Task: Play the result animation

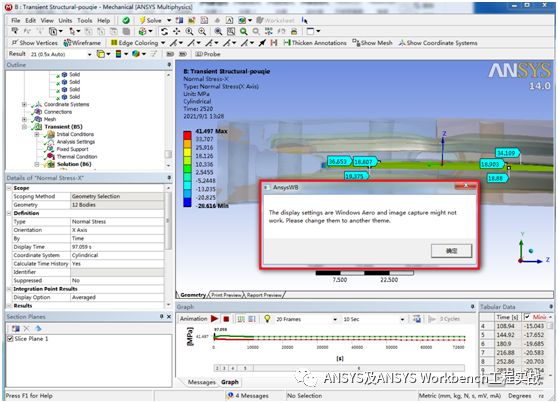Action: pos(214,319)
